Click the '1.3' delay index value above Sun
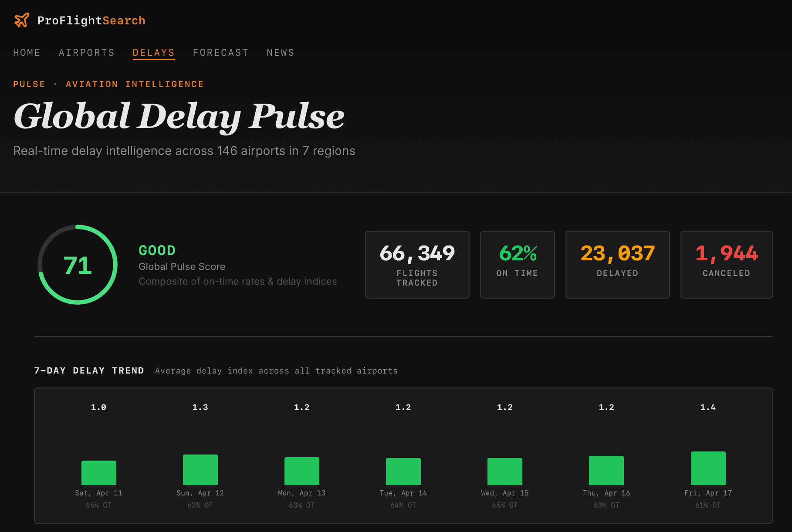 pyautogui.click(x=200, y=407)
